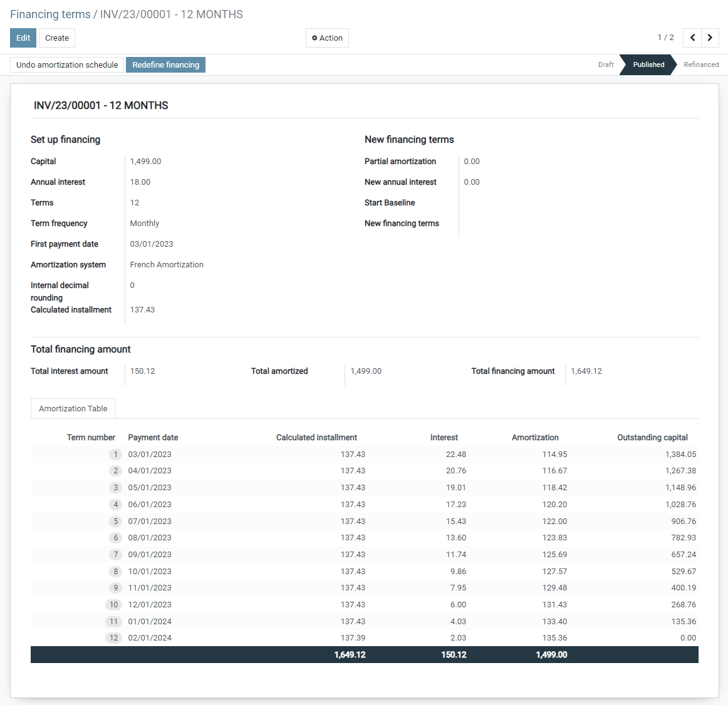Move the record to Refinanced stage
This screenshot has width=728, height=705.
pos(700,64)
